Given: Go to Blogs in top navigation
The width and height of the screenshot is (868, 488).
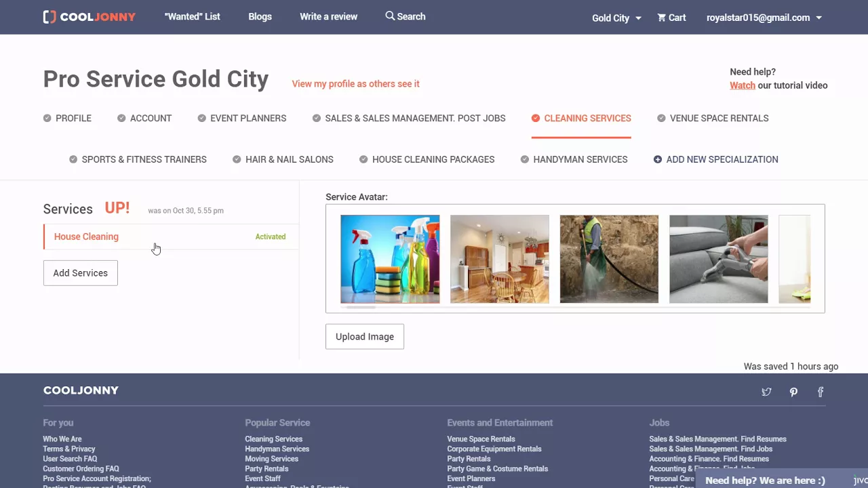Looking at the screenshot, I should tap(260, 16).
